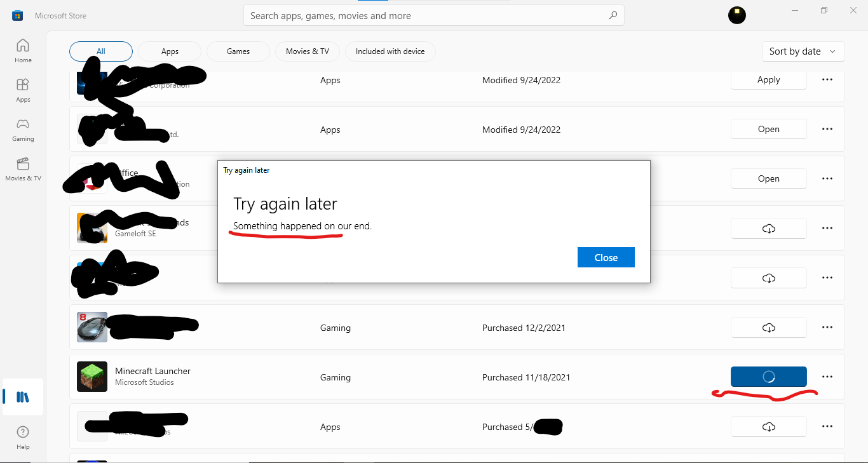Open more options for Minecraft Launcher
The image size is (868, 463).
coord(827,377)
